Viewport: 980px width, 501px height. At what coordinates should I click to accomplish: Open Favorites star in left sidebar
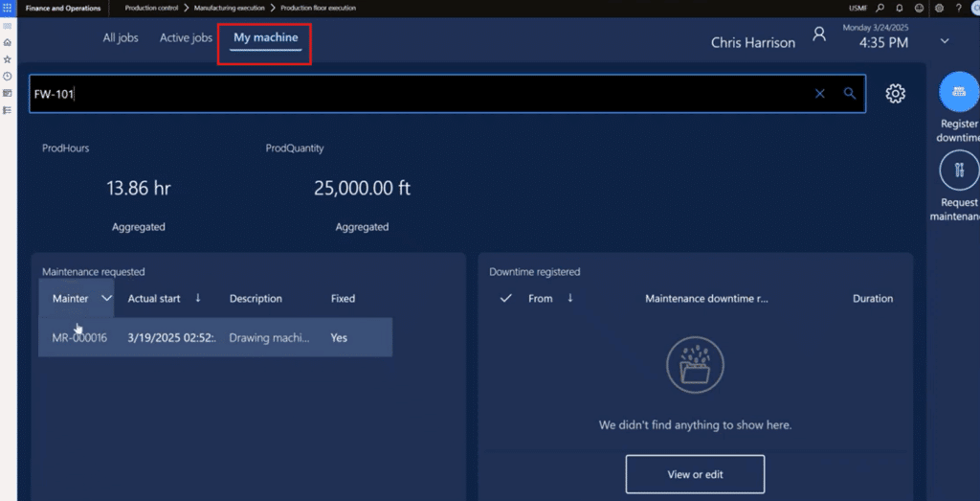click(x=8, y=59)
